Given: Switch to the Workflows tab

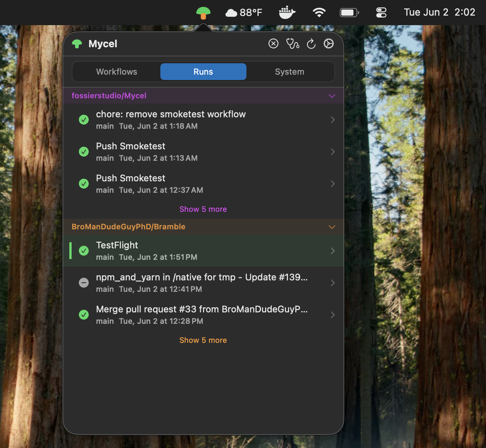Looking at the screenshot, I should [117, 72].
